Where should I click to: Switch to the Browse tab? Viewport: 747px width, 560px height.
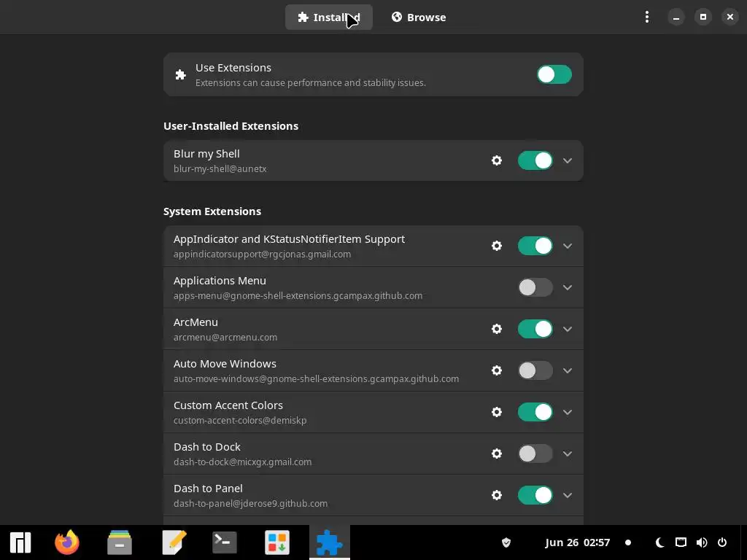coord(419,17)
